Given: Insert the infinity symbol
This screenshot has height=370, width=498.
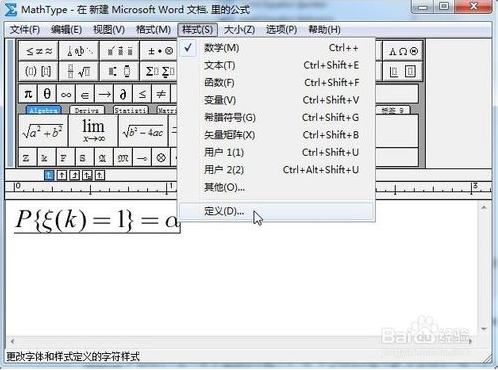Looking at the screenshot, I should tap(66, 94).
